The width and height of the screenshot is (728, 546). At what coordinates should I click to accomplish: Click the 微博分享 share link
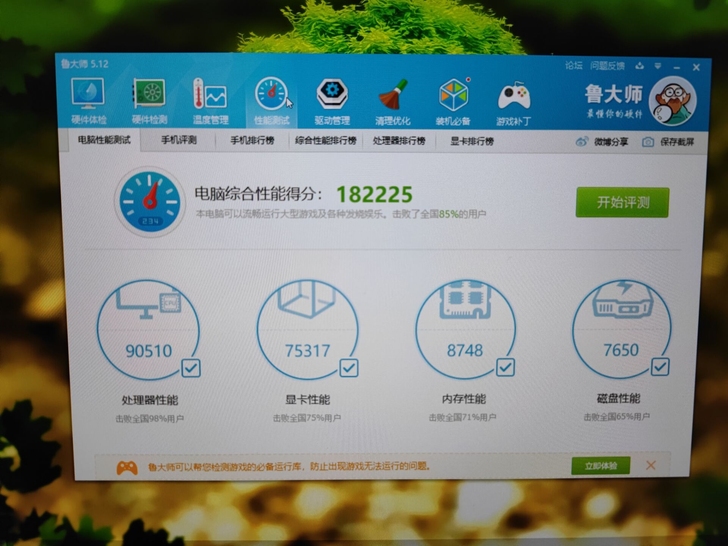pos(611,142)
